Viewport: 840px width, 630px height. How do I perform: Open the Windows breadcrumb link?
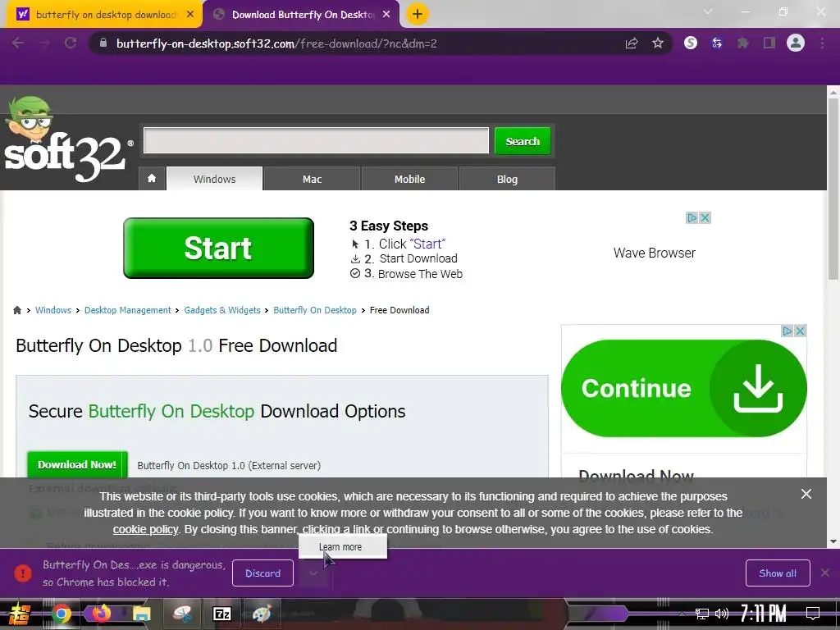point(53,310)
